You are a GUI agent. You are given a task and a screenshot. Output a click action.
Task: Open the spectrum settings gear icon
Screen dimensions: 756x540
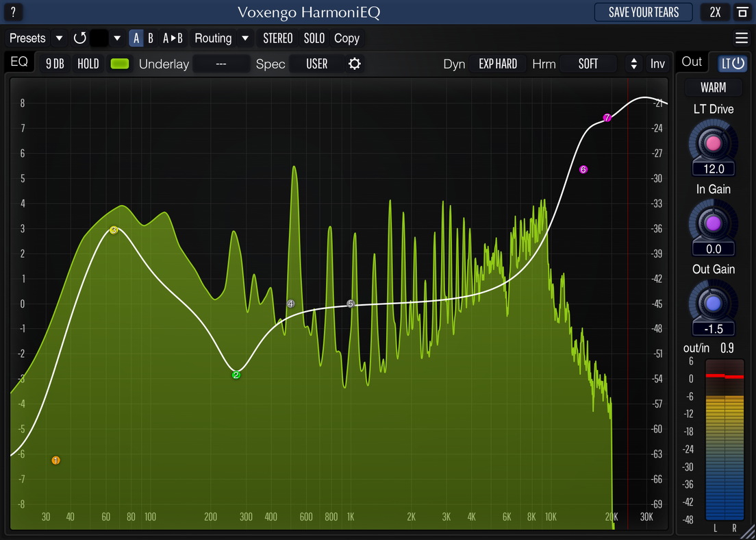click(353, 64)
